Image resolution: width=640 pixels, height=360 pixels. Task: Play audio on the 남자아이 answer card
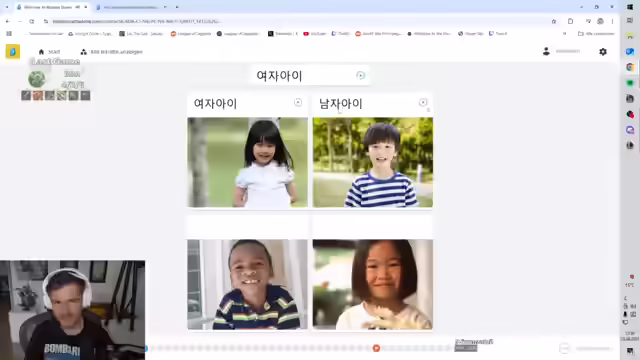(x=423, y=102)
